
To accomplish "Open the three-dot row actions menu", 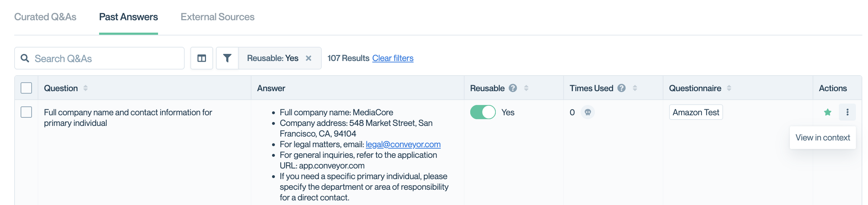I will pyautogui.click(x=847, y=112).
